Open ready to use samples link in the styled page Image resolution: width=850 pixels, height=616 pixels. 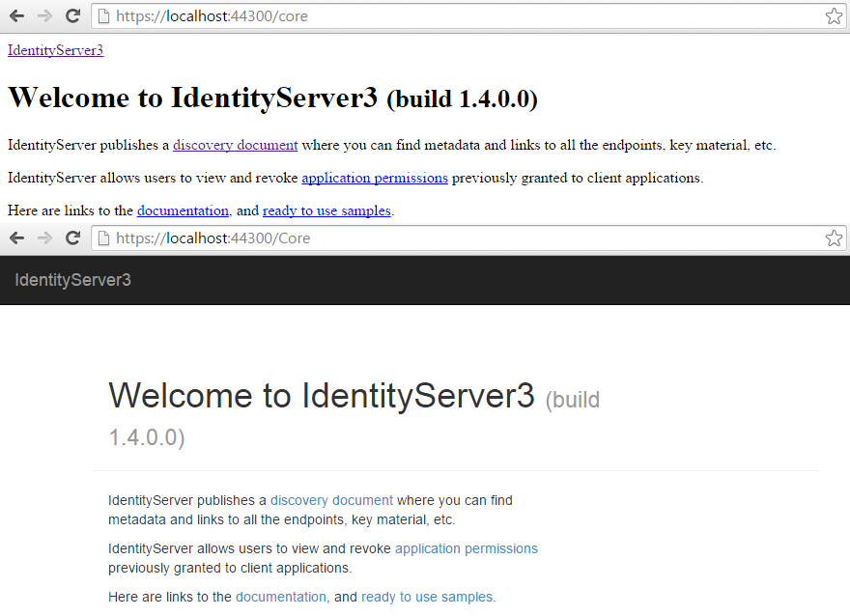(x=427, y=597)
